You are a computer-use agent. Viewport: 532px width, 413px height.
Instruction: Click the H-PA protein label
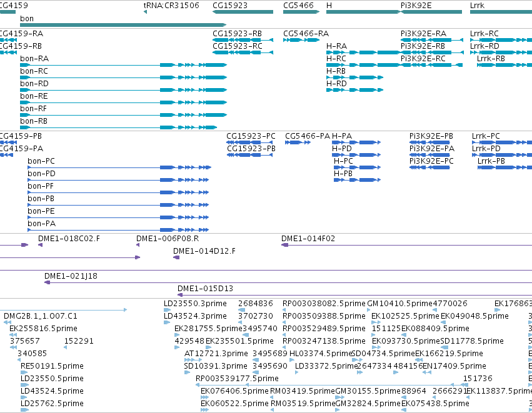[x=342, y=136]
